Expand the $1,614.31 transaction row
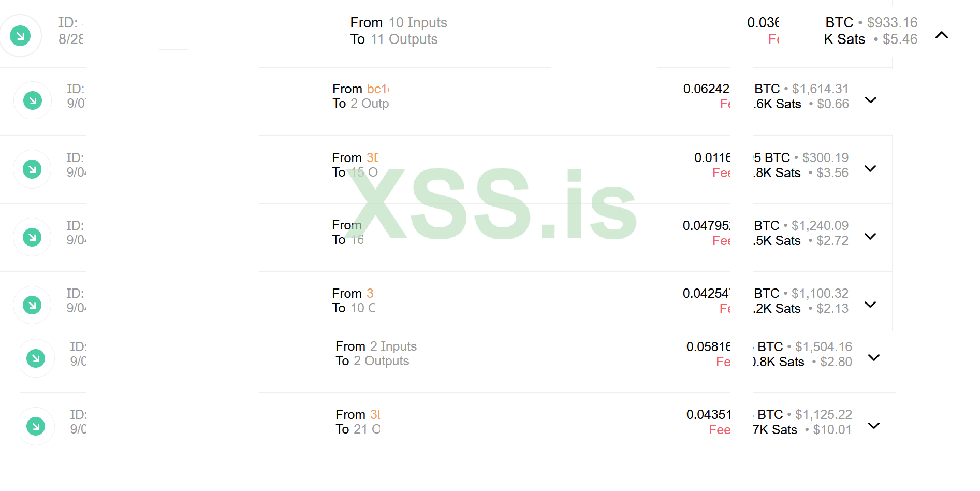Image resolution: width=980 pixels, height=491 pixels. [871, 100]
